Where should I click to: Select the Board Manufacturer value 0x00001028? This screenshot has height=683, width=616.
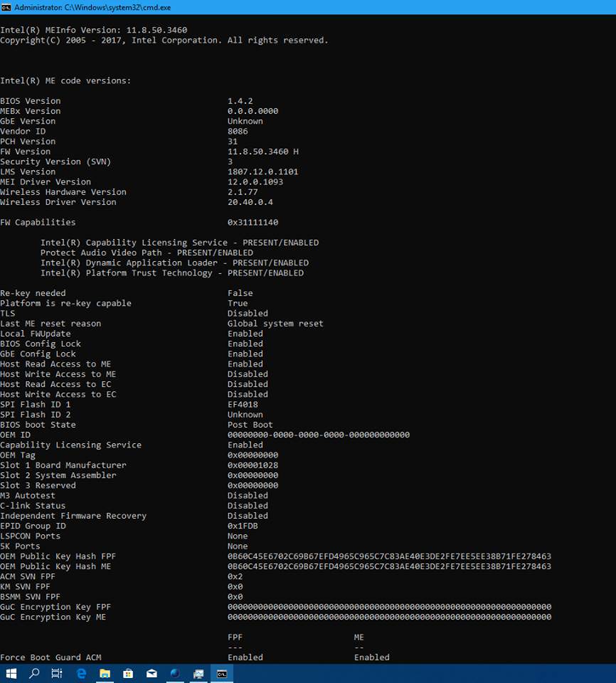tap(253, 465)
